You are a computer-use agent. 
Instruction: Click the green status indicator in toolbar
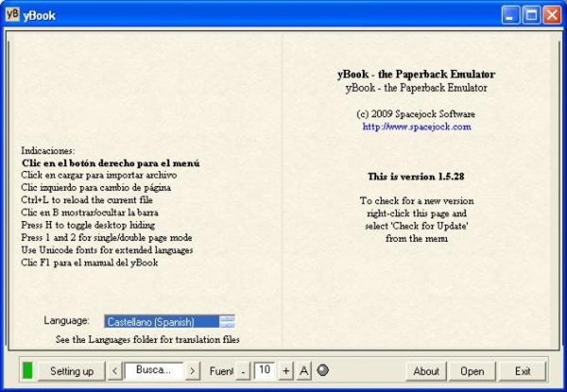(28, 370)
